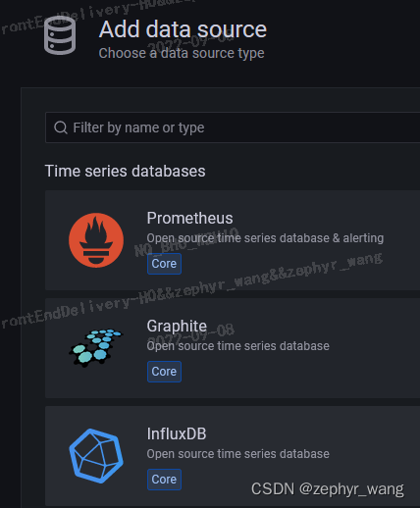The width and height of the screenshot is (420, 508).
Task: Click the Prometheus description about alerting
Action: (x=265, y=238)
